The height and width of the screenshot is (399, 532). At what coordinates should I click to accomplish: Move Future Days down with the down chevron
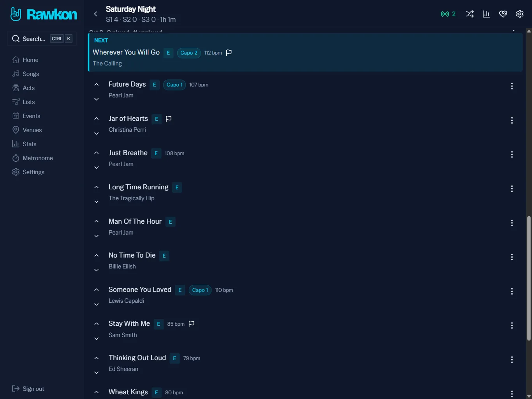[x=97, y=99]
